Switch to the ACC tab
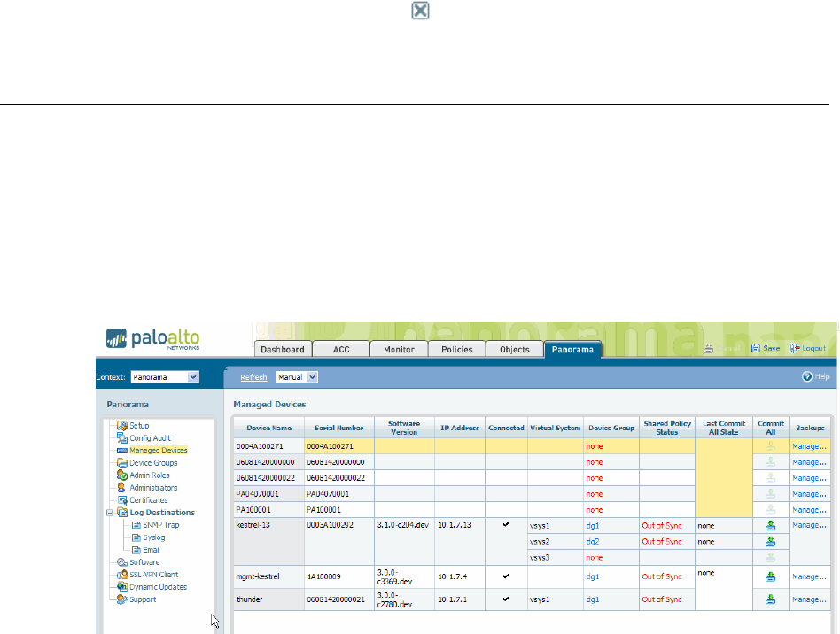Image resolution: width=840 pixels, height=634 pixels. point(341,349)
